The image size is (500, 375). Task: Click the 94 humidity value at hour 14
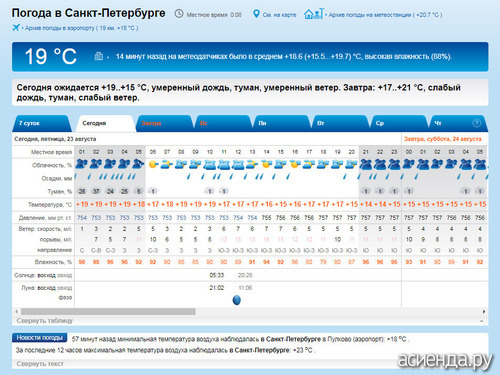pos(266,262)
